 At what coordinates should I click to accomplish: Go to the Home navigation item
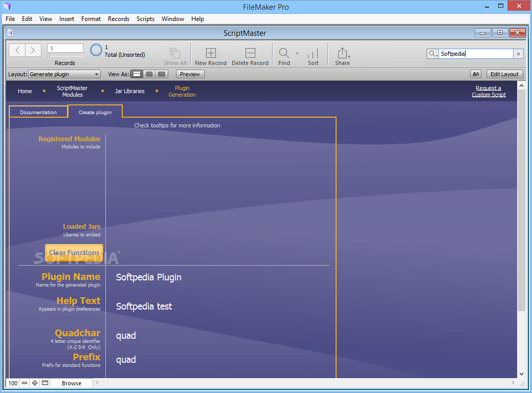25,91
